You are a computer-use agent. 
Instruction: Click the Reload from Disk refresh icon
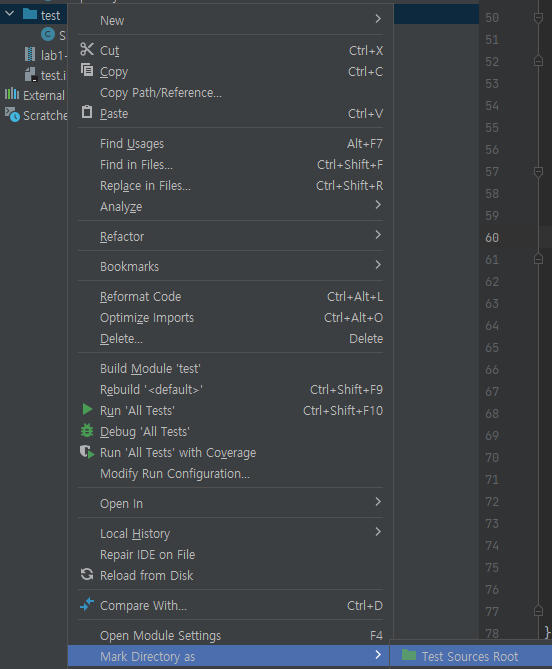(x=87, y=574)
